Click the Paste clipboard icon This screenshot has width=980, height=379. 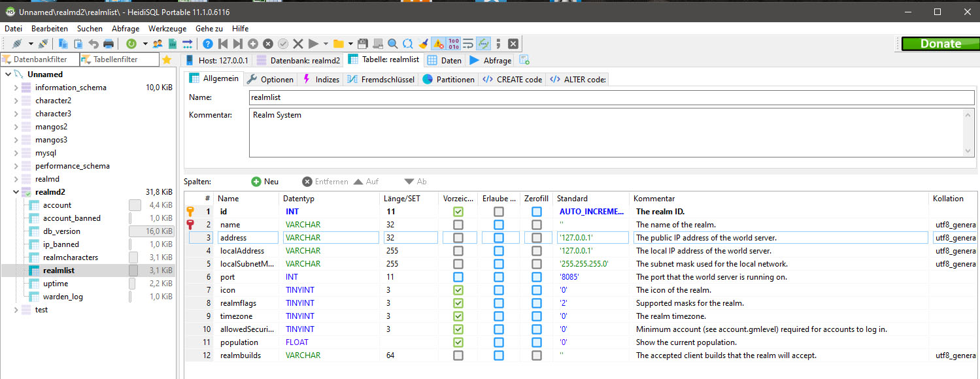78,44
